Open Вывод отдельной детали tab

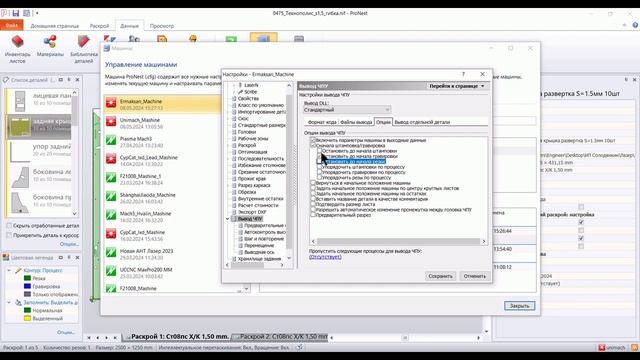[x=422, y=122]
